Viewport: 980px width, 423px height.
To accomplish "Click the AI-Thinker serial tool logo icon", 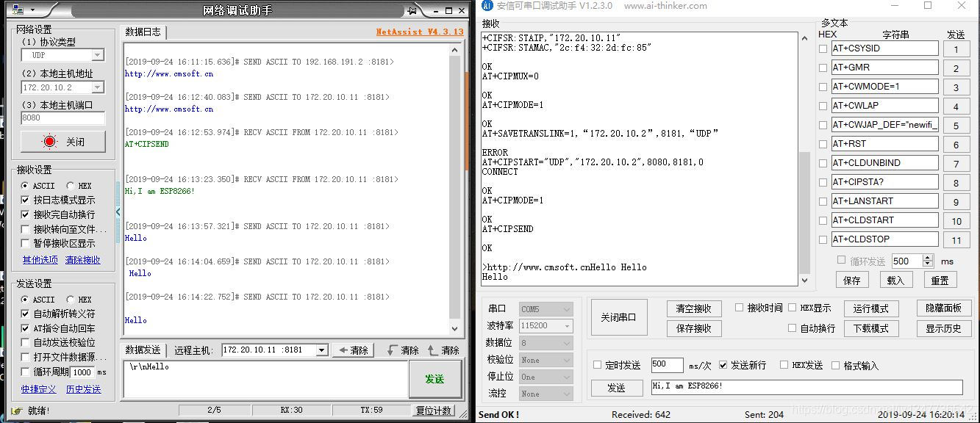I will pyautogui.click(x=485, y=6).
